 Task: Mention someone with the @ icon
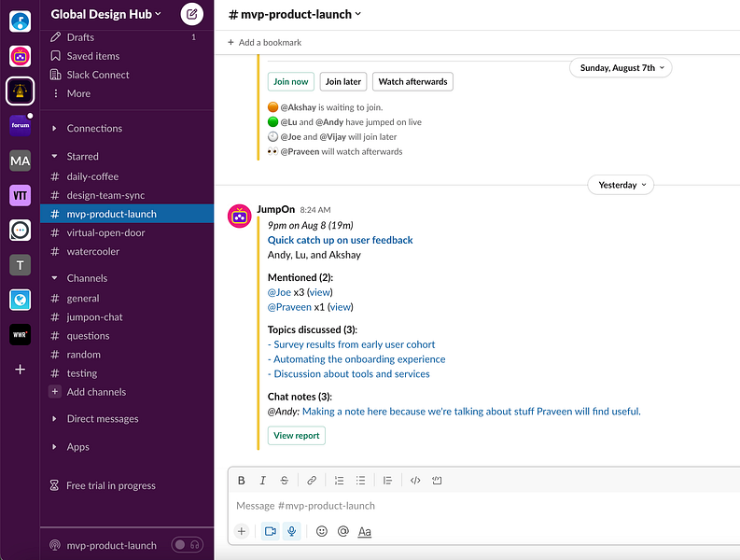(343, 531)
